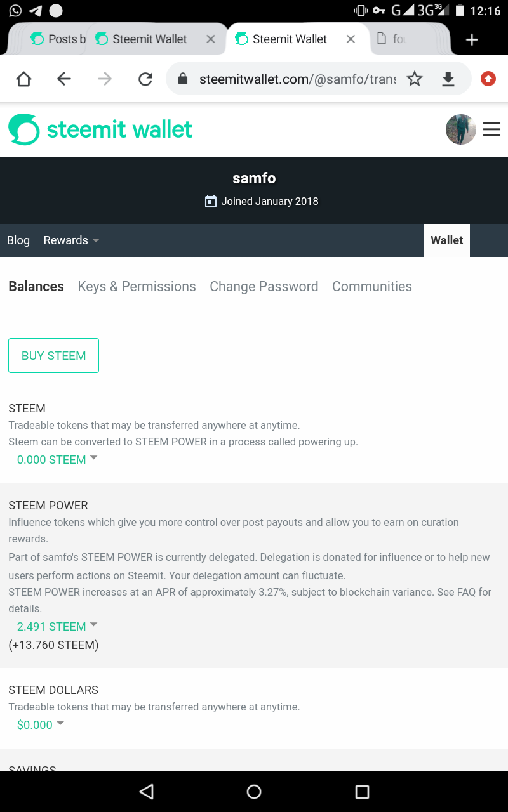Open the user avatar thumbnail
The image size is (508, 812).
(x=460, y=129)
